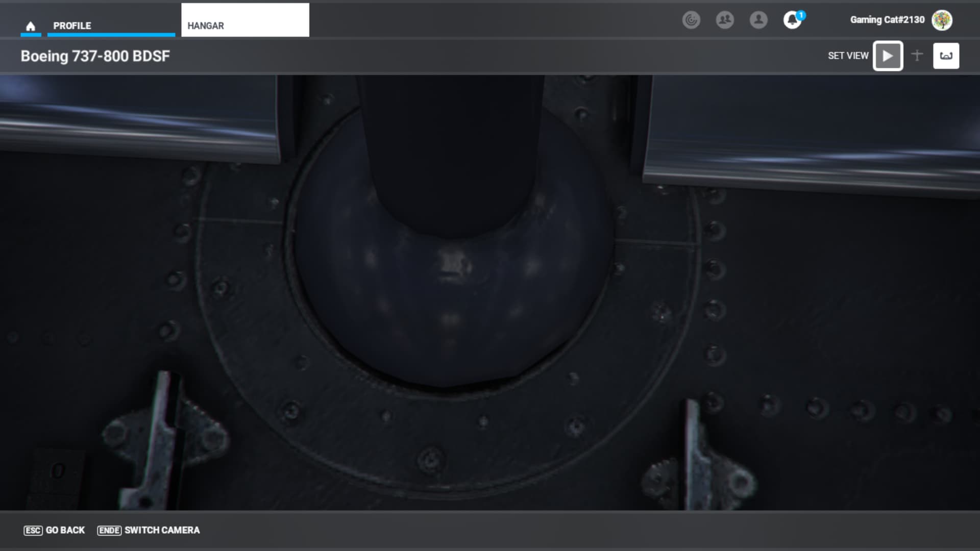Image resolution: width=980 pixels, height=551 pixels.
Task: Switch to the PROFILE tab
Action: coord(72,26)
